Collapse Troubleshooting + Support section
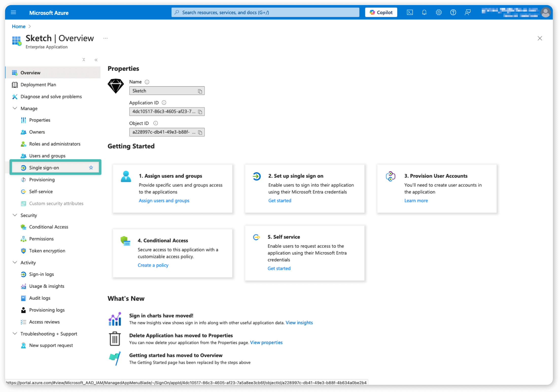Viewport: 560px width, 392px height. [x=15, y=334]
